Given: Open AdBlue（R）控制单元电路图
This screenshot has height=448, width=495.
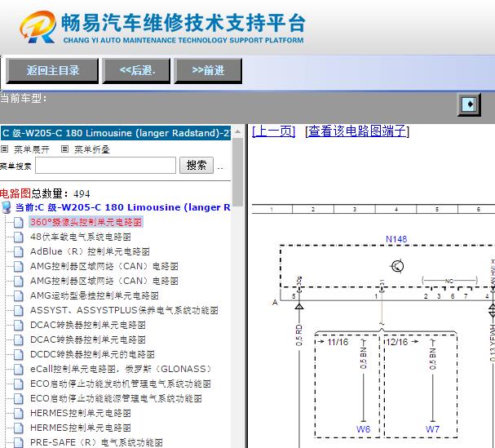Looking at the screenshot, I should (x=90, y=251).
